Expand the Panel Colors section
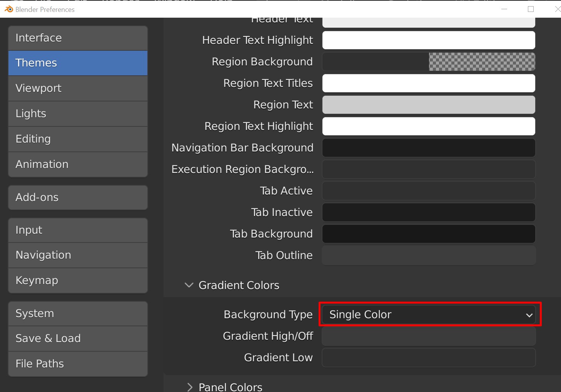This screenshot has height=392, width=561. [189, 387]
